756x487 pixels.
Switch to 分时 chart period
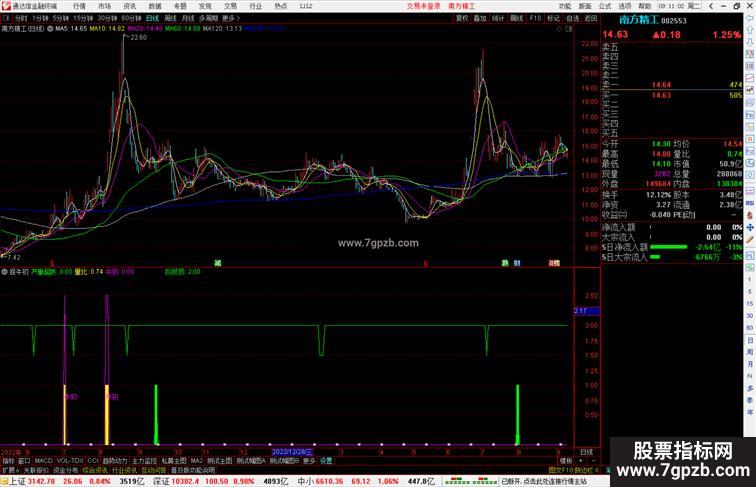[21, 18]
